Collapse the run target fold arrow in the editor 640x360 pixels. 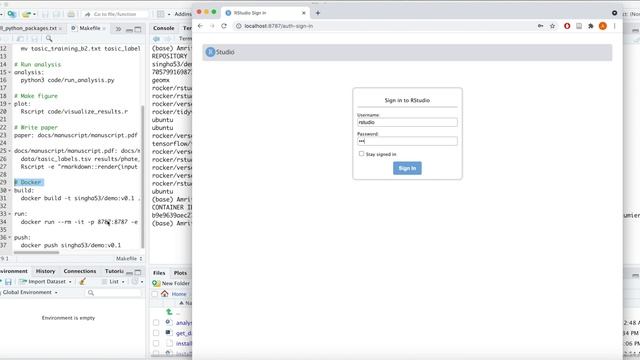click(10, 214)
